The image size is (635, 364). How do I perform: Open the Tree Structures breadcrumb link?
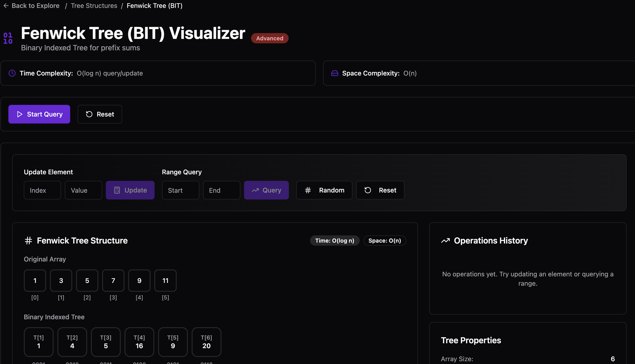point(94,6)
